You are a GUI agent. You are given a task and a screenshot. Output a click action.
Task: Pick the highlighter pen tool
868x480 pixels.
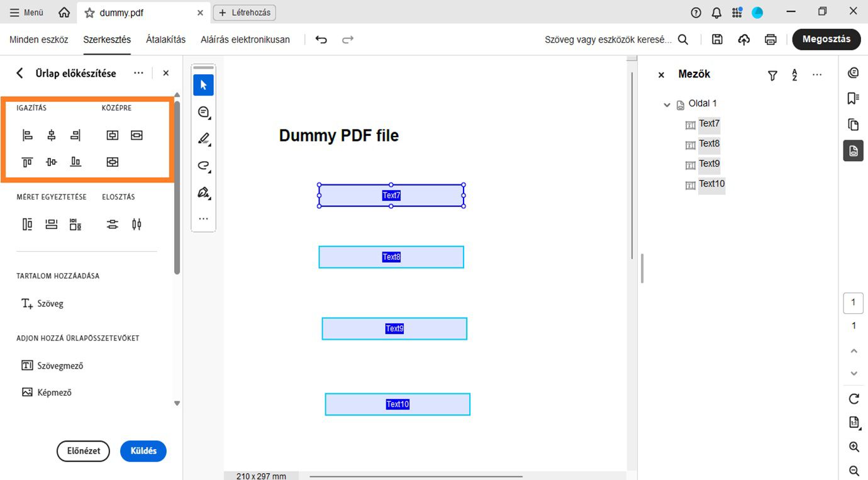(x=203, y=139)
